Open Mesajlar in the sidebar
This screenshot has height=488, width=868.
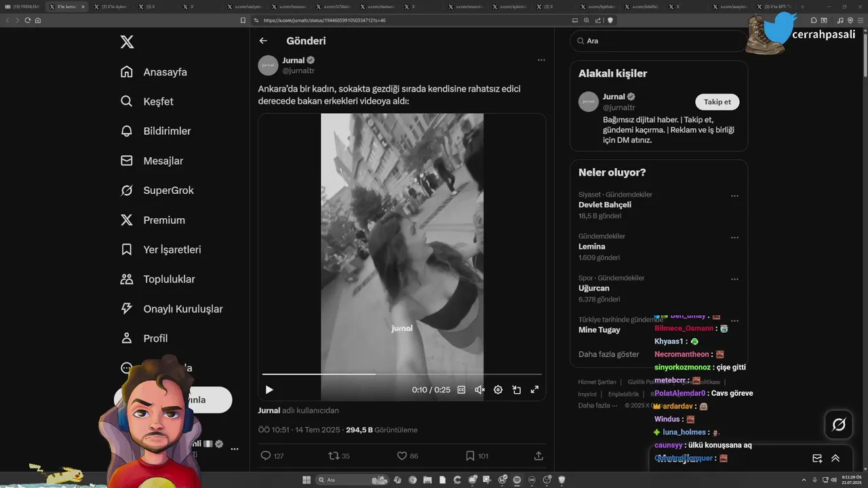[151, 161]
